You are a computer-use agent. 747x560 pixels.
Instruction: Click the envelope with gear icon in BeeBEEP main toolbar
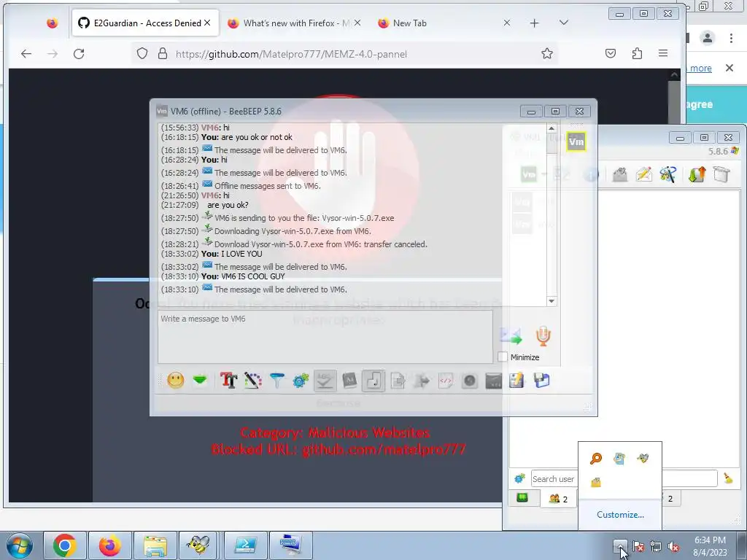pos(619,174)
